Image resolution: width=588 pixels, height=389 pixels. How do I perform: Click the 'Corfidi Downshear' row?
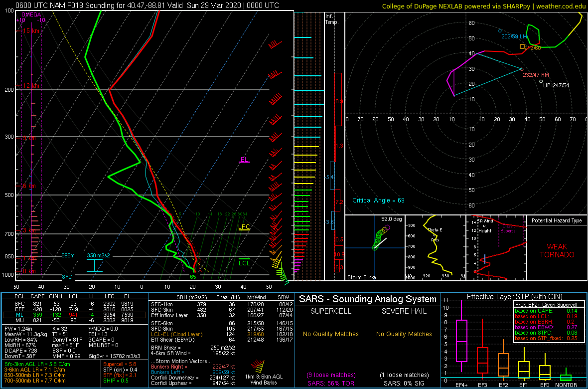tap(193, 378)
